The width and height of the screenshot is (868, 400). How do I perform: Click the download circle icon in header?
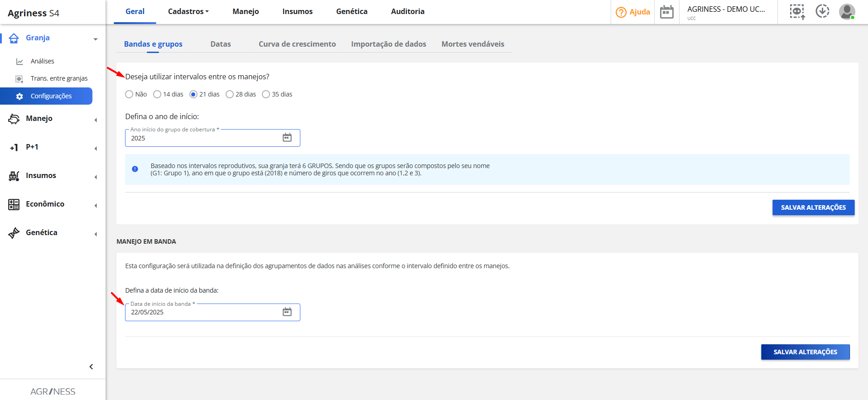(823, 11)
